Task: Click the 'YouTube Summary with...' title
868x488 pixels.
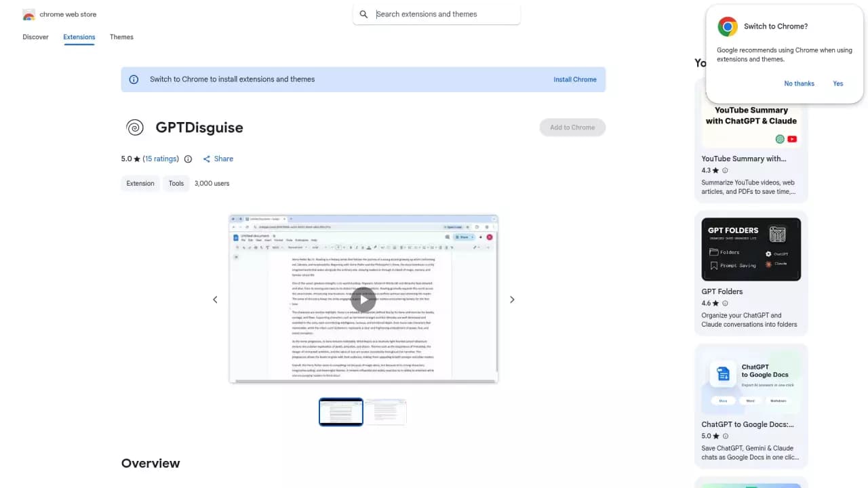Action: click(x=744, y=159)
